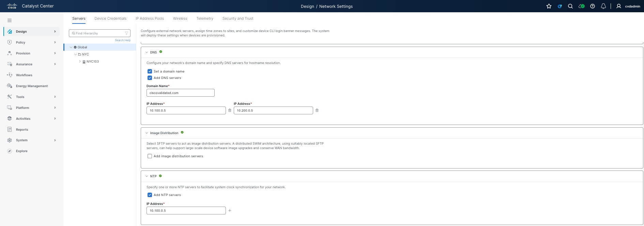Uncheck Add NTP servers
Image resolution: width=644 pixels, height=226 pixels.
[x=150, y=195]
